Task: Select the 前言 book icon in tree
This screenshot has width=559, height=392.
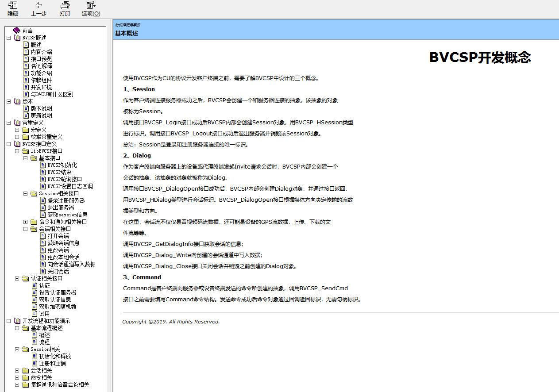Action: tap(17, 31)
